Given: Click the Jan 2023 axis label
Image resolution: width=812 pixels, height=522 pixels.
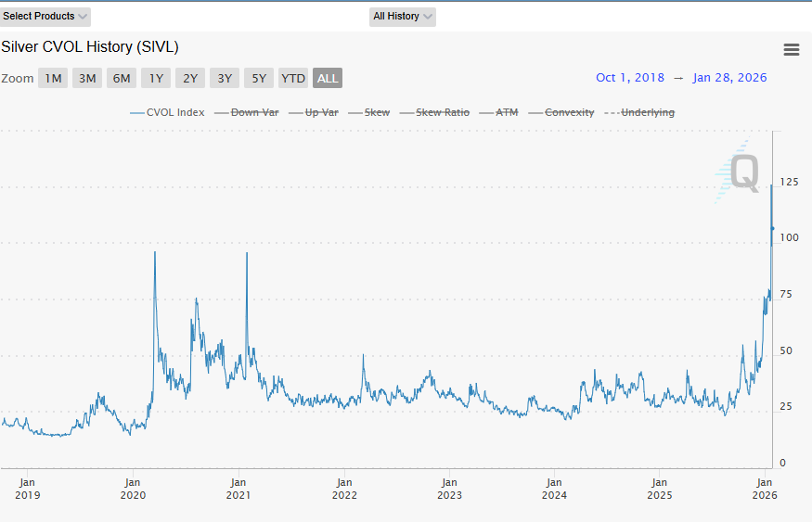Looking at the screenshot, I should [x=449, y=489].
